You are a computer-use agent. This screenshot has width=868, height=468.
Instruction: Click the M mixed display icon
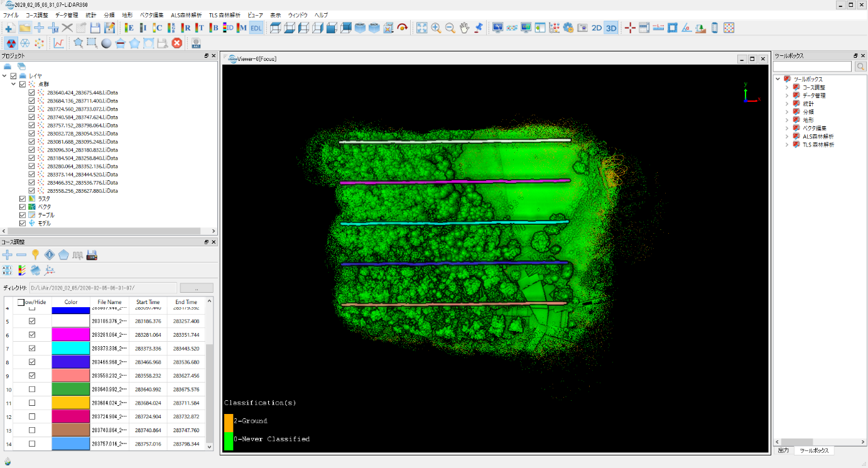tap(242, 28)
